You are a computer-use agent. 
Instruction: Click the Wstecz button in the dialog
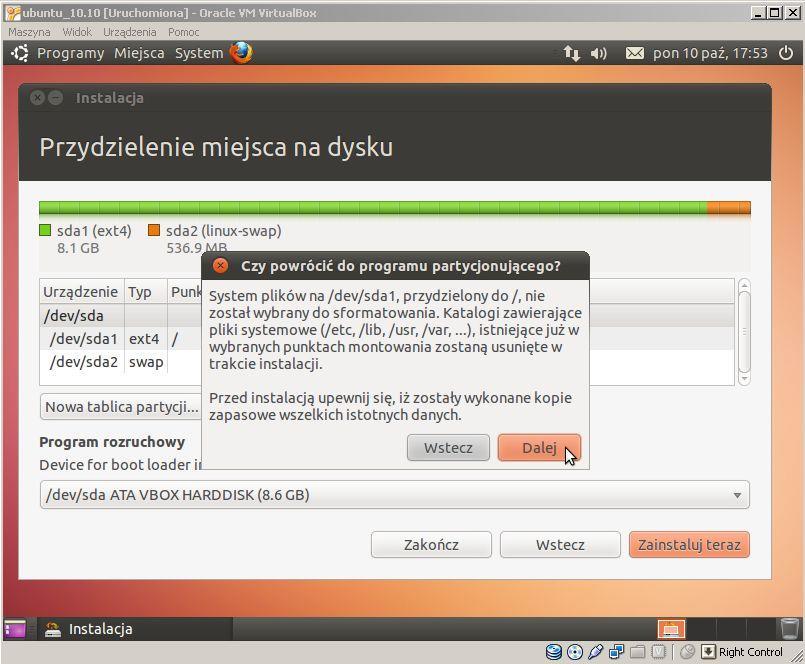coord(448,447)
